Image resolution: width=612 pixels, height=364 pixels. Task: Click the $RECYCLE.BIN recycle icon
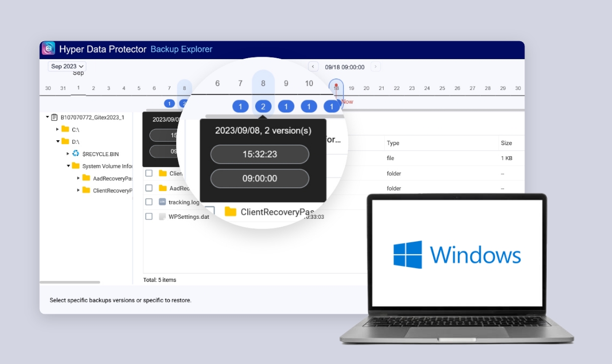tap(76, 154)
